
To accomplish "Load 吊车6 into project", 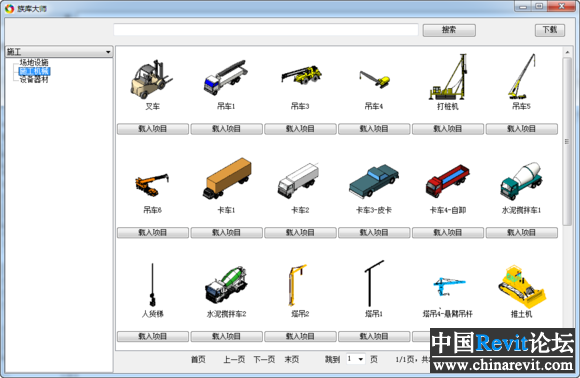I will [153, 233].
